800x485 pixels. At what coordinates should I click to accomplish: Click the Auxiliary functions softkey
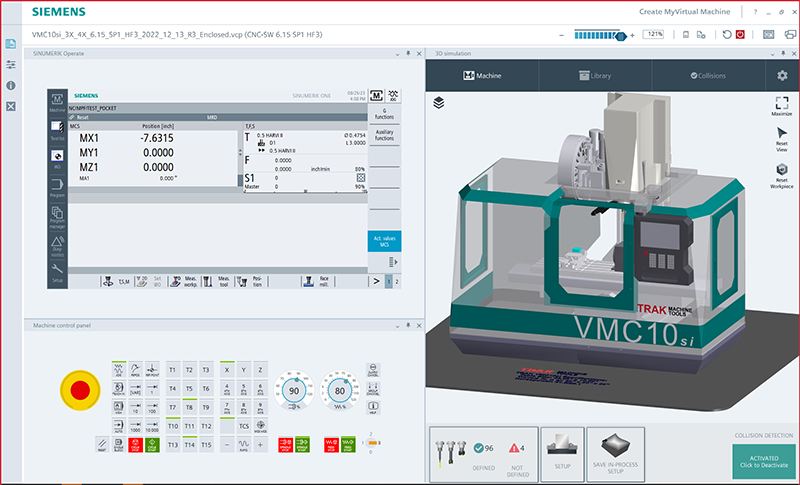(x=384, y=135)
